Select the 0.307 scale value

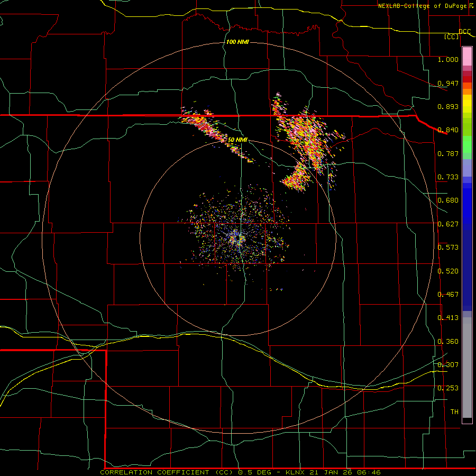click(448, 365)
